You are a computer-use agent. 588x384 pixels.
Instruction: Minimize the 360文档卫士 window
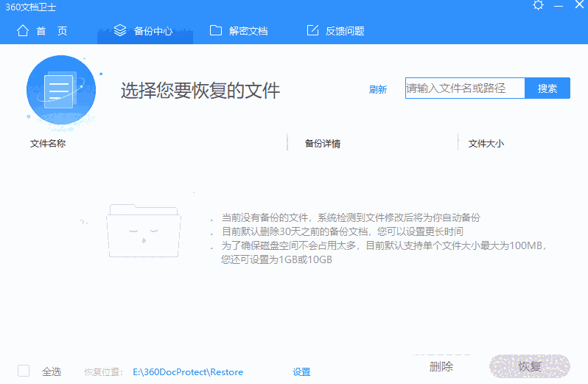(559, 6)
